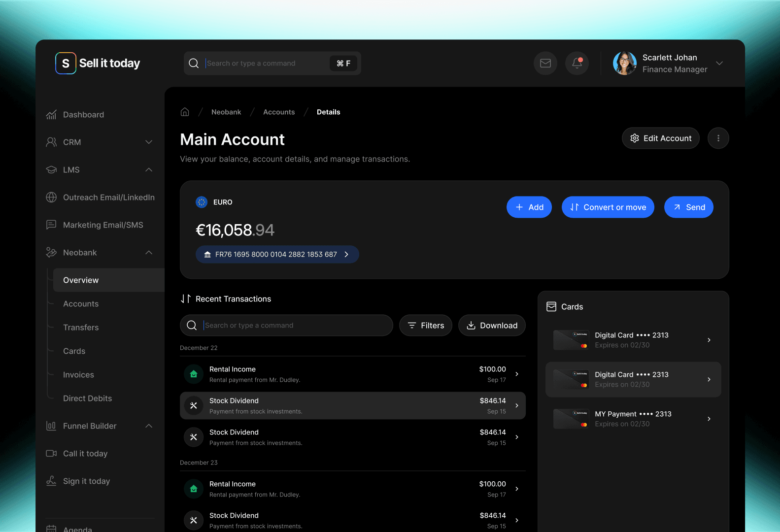
Task: Click the LMS graduation cap icon
Action: pyautogui.click(x=51, y=170)
